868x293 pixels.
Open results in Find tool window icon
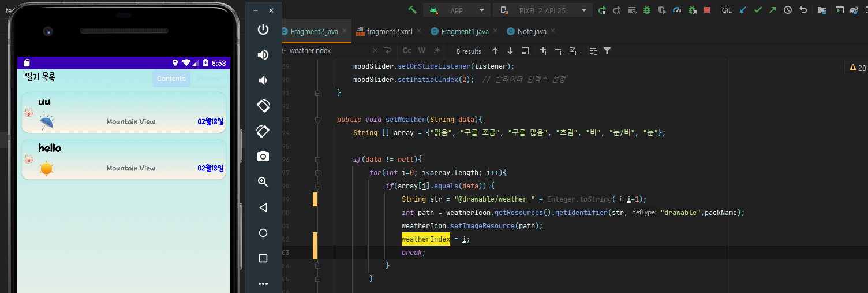(593, 51)
